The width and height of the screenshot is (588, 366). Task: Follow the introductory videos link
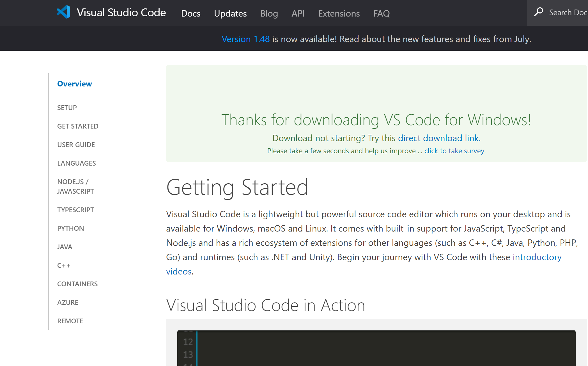(x=537, y=257)
